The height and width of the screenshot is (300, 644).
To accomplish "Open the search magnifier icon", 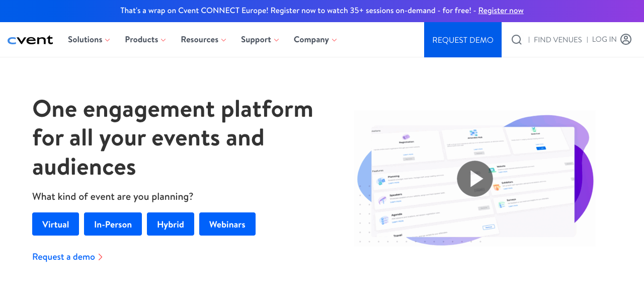I will pyautogui.click(x=517, y=40).
